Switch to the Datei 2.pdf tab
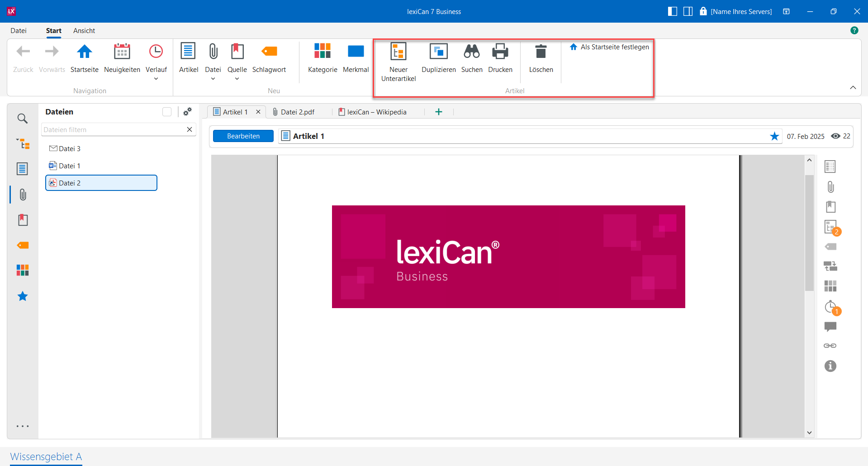Screen dimensions: 868x466 click(x=297, y=112)
